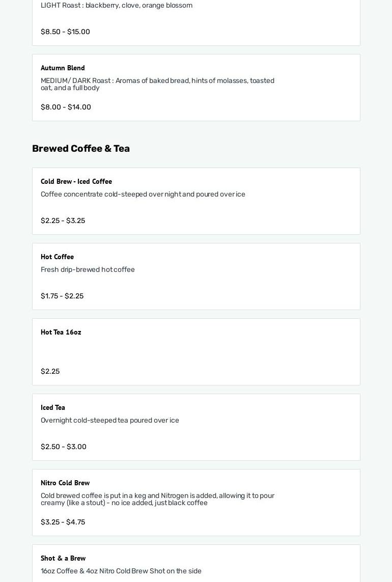
Task: Select the $2.50 - $3.00 Iced Tea price
Action: click(x=64, y=447)
